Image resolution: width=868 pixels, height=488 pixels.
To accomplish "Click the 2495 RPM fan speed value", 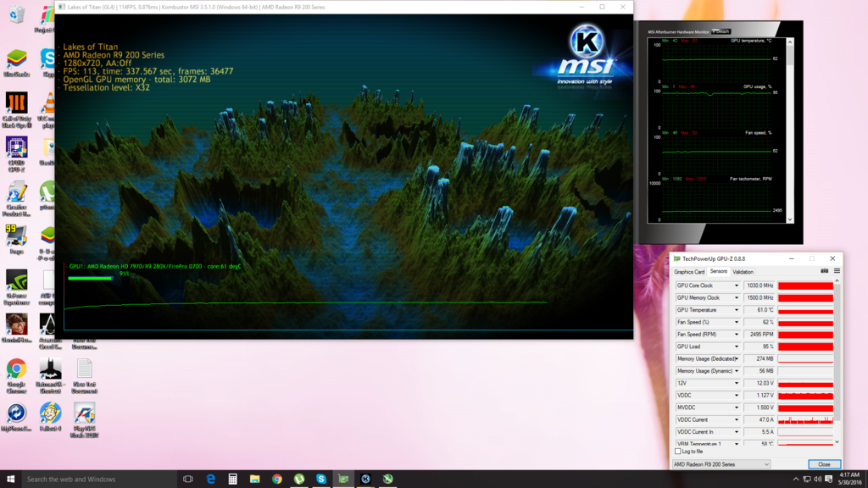I will click(759, 334).
